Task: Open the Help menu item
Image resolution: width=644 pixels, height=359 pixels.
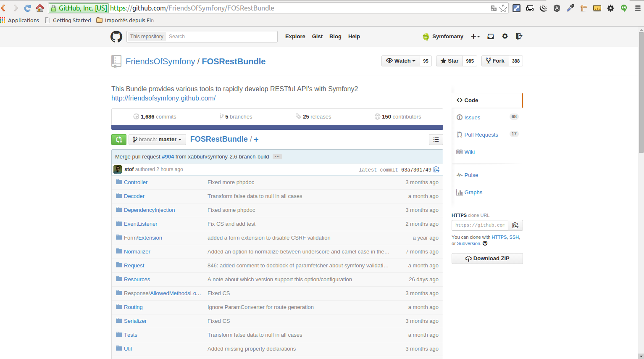Action: (354, 37)
